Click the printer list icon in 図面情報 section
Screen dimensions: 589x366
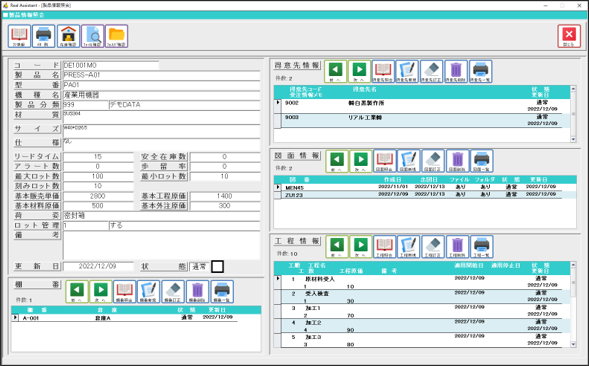[482, 161]
